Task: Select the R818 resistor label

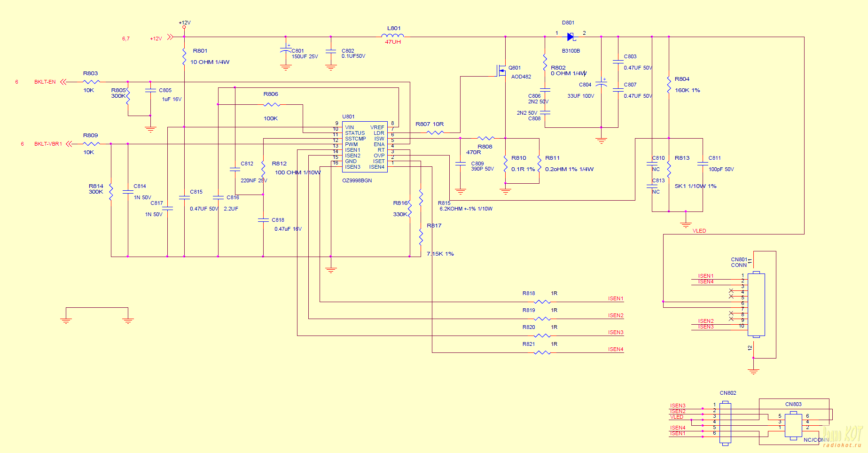Action: point(529,293)
